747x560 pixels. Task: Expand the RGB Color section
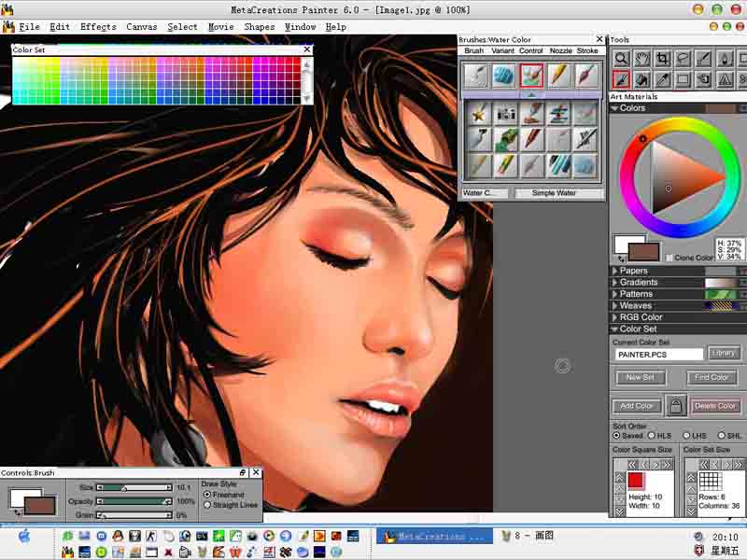pos(614,317)
